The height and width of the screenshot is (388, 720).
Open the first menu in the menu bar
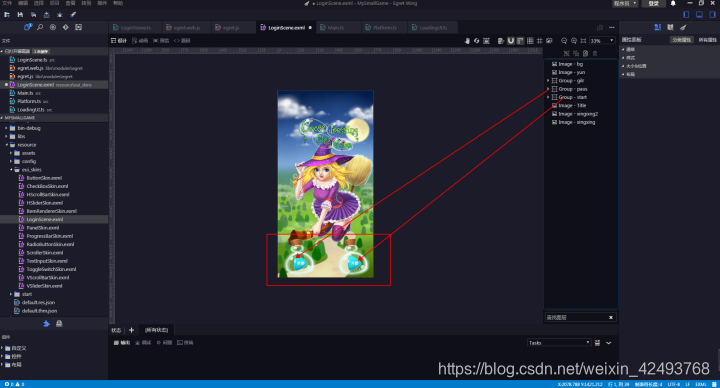pyautogui.click(x=7, y=3)
